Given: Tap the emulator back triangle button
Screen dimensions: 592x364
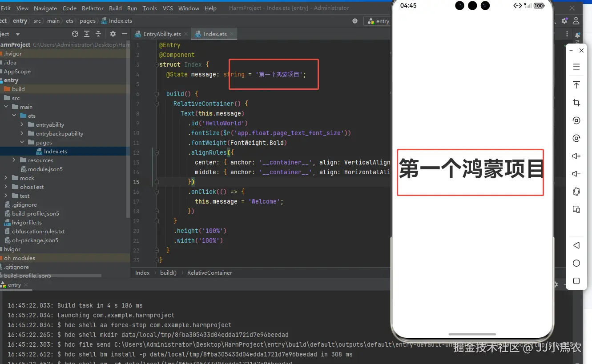Looking at the screenshot, I should click(576, 245).
